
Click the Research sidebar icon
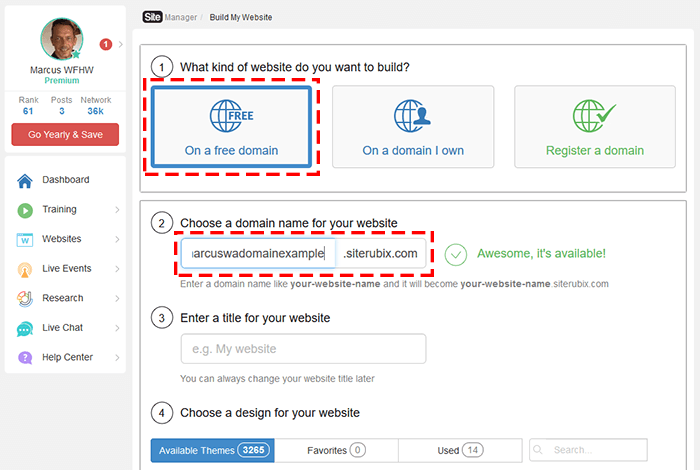(24, 298)
